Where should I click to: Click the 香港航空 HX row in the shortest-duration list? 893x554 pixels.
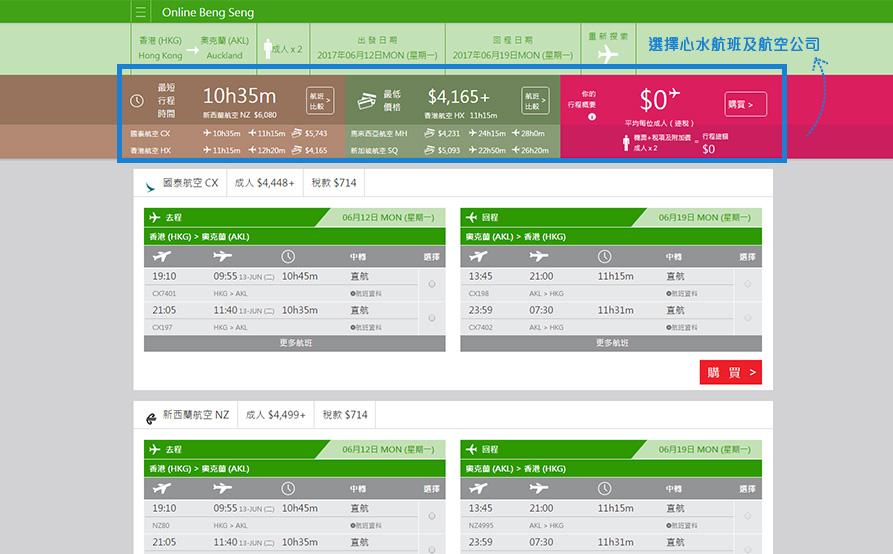(228, 150)
